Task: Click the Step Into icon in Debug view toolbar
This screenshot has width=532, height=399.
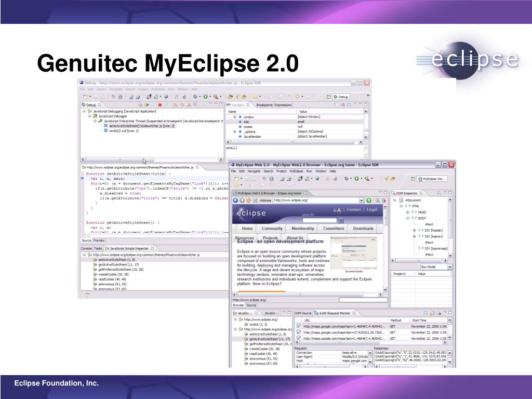Action: 176,105
